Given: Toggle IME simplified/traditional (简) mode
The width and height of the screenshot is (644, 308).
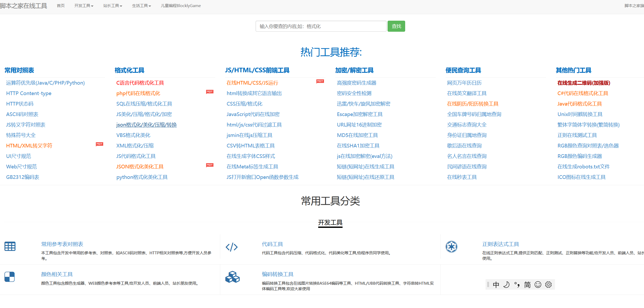Looking at the screenshot, I should click(x=527, y=285).
